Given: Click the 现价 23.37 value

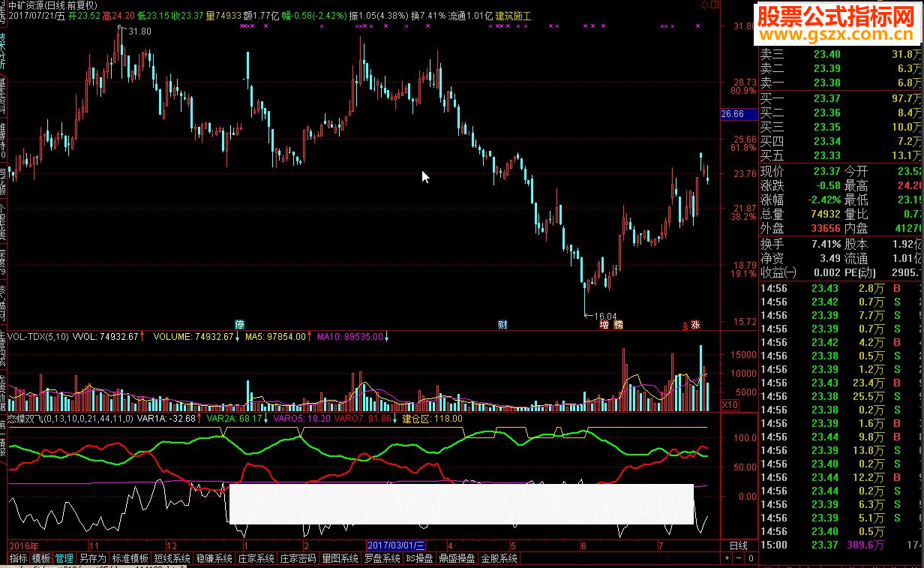Looking at the screenshot, I should point(827,172).
